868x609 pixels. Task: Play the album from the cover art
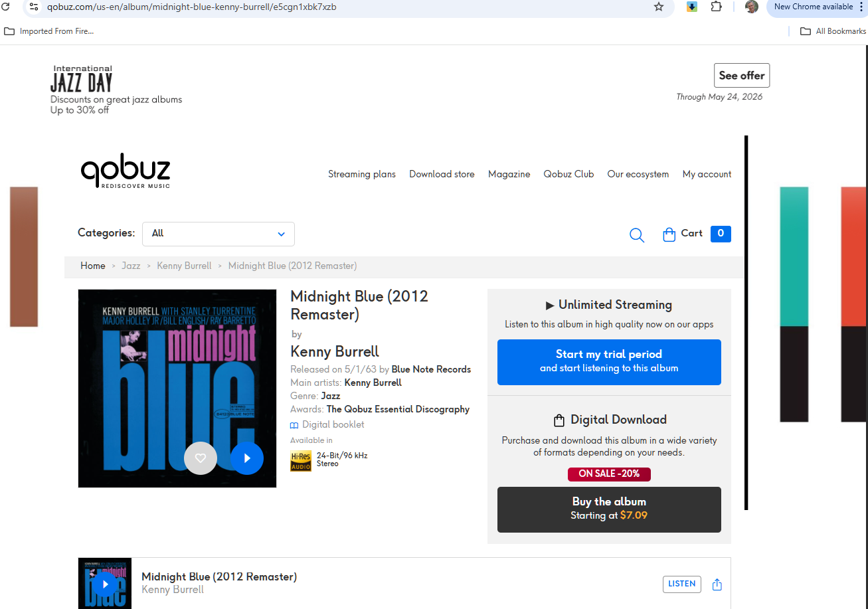(247, 458)
